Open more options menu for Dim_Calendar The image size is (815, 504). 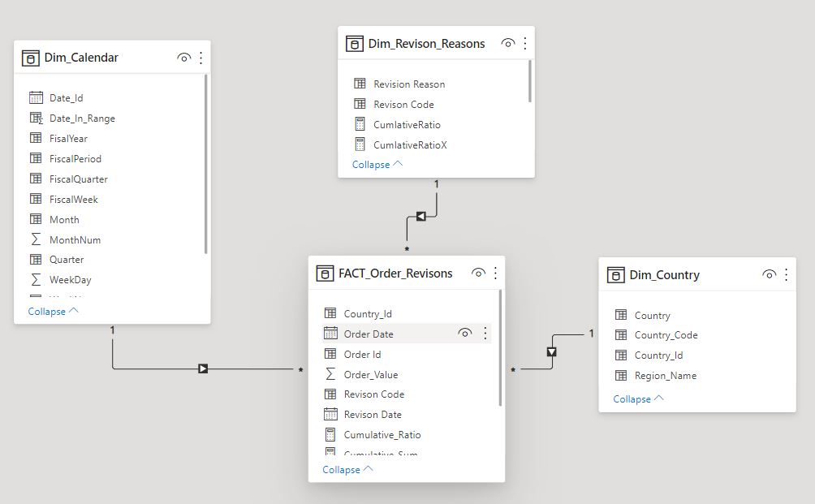click(x=201, y=58)
